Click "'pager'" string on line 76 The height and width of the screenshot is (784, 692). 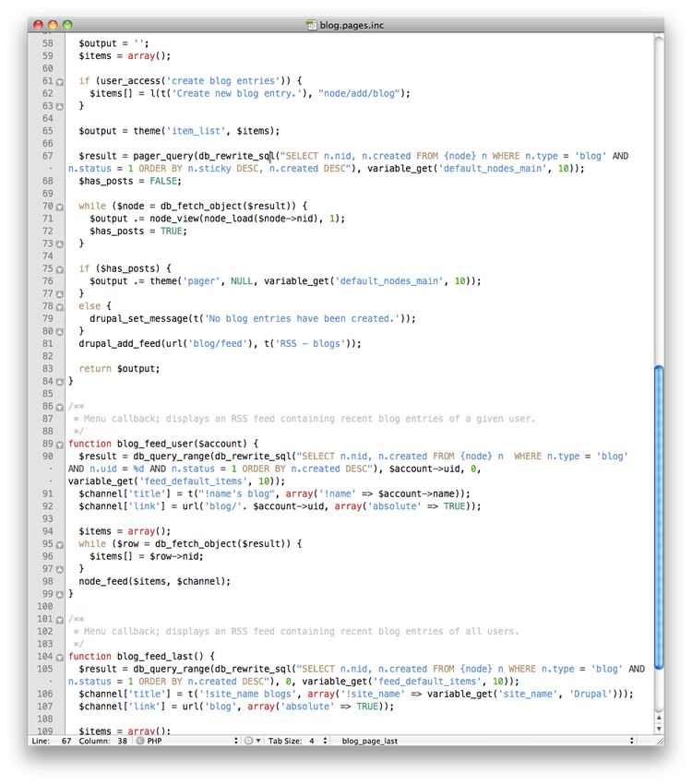(x=201, y=281)
